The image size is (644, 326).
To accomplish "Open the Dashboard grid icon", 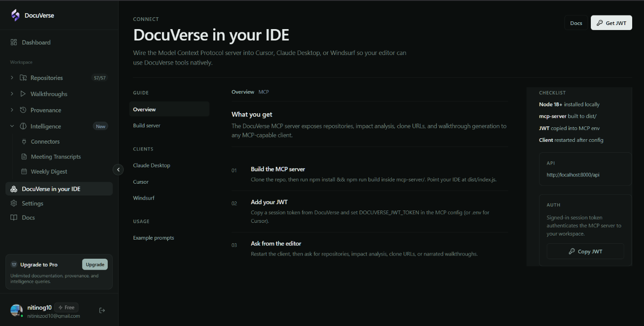I will [x=14, y=42].
